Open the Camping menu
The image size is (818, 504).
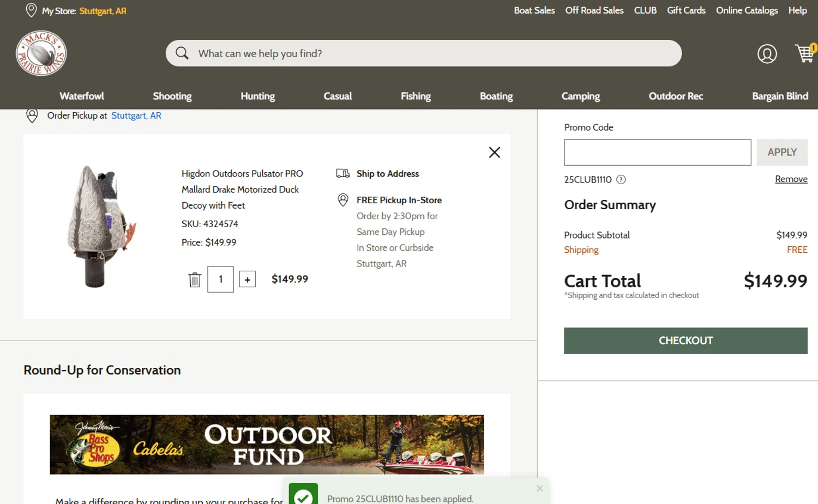pyautogui.click(x=581, y=96)
